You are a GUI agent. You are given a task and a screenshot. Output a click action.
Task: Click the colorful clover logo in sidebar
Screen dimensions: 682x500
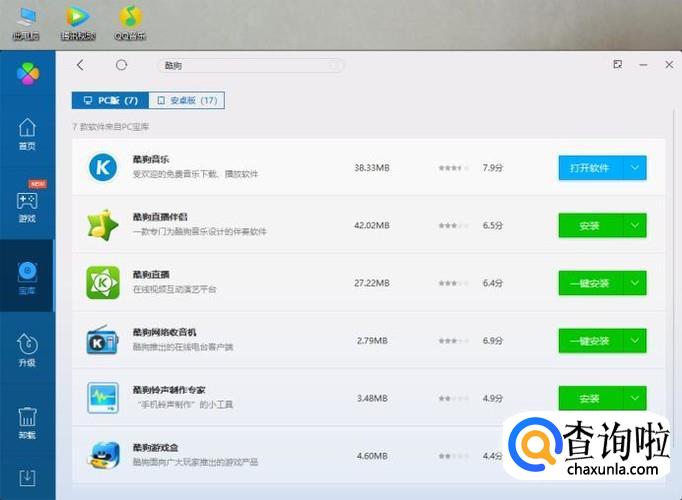pos(28,73)
